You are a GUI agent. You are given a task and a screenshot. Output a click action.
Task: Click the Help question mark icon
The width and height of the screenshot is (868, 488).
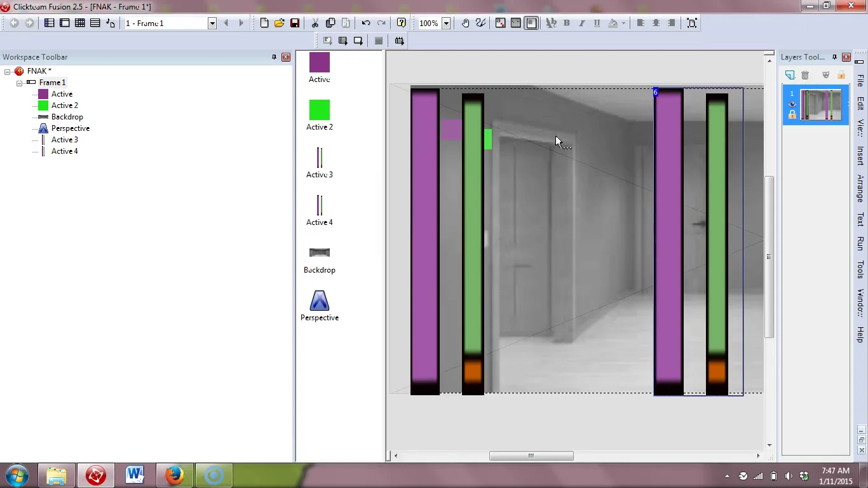(401, 23)
